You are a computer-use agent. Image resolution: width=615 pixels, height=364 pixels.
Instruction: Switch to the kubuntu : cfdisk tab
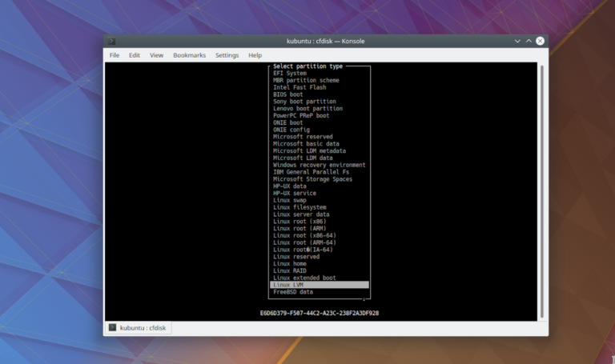coord(138,328)
